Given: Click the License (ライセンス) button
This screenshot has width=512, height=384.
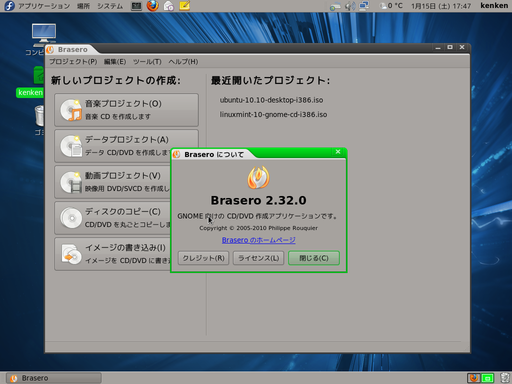Looking at the screenshot, I should click(x=258, y=258).
